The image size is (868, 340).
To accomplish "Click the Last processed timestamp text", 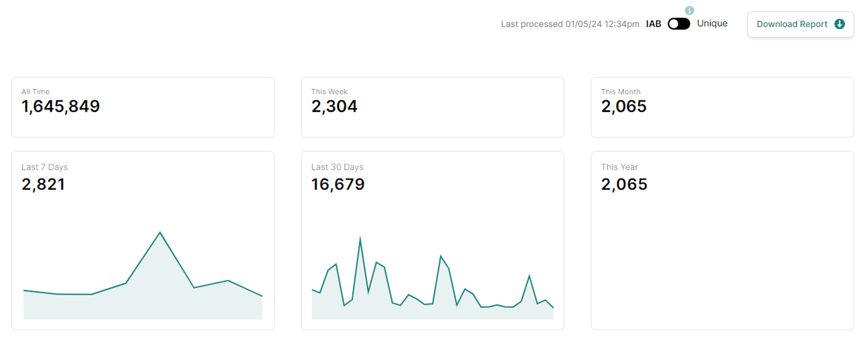I will pyautogui.click(x=570, y=24).
